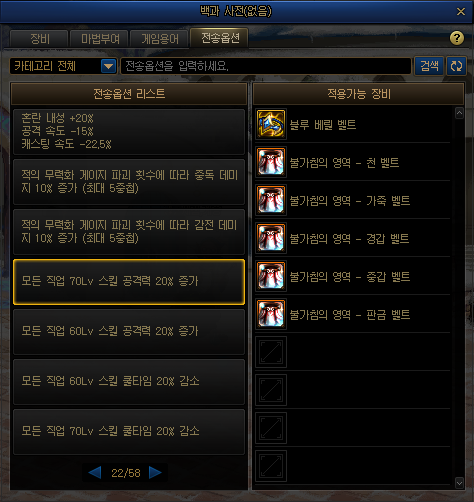
Task: Open the yellow question mark help icon
Action: [457, 38]
